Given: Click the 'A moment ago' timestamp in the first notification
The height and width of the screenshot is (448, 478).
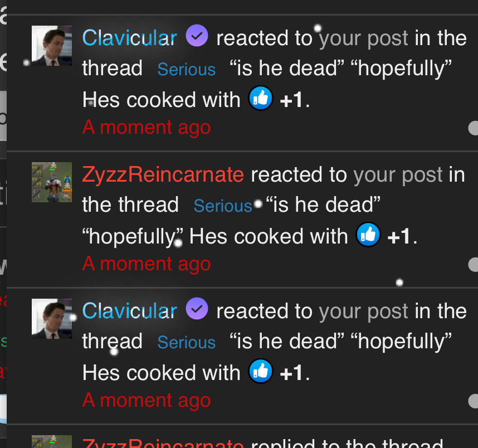Looking at the screenshot, I should tap(147, 127).
